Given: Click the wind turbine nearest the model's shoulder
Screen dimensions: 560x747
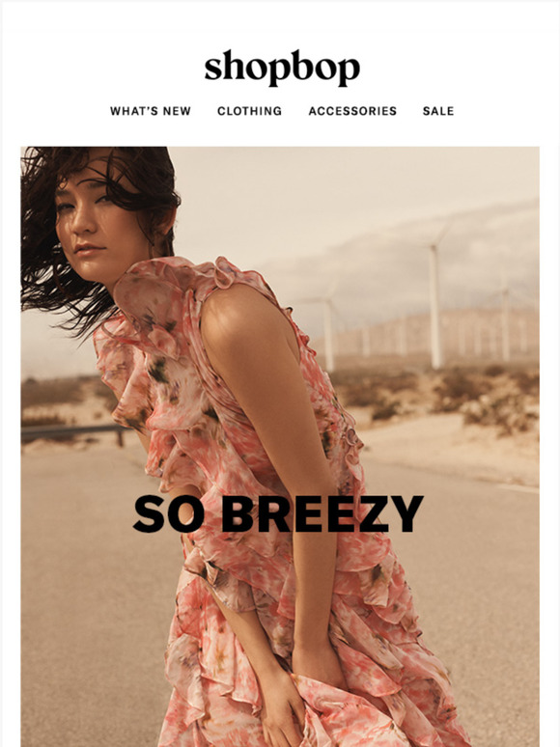Looking at the screenshot, I should click(x=328, y=334).
